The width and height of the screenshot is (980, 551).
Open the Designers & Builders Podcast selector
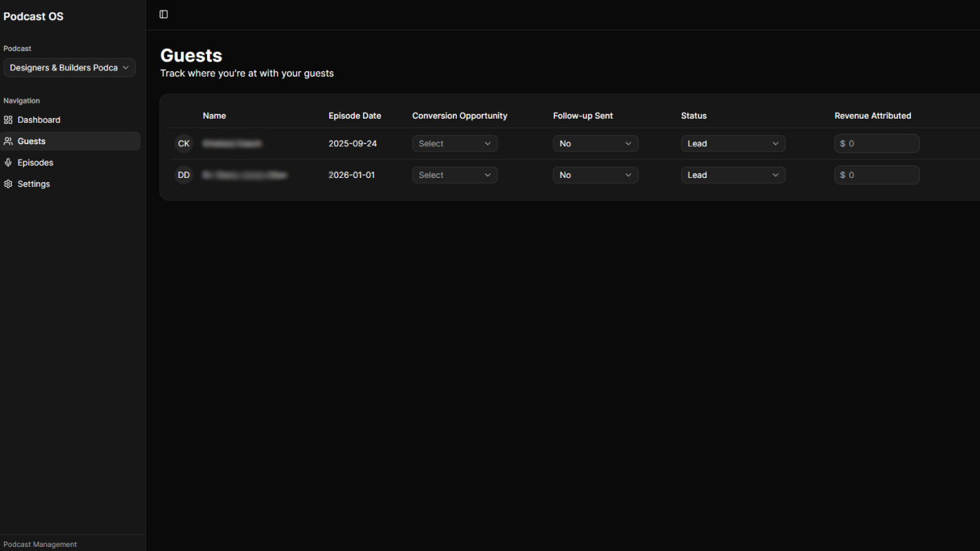[x=69, y=68]
